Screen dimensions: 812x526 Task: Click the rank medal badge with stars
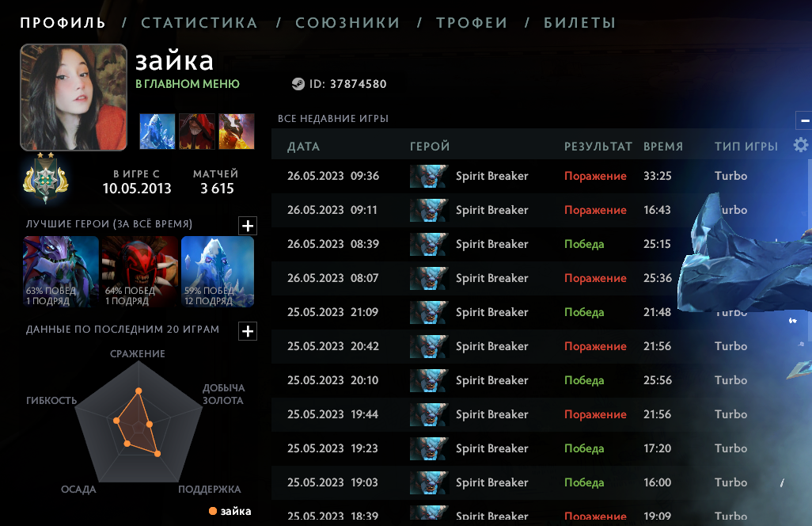[x=46, y=177]
